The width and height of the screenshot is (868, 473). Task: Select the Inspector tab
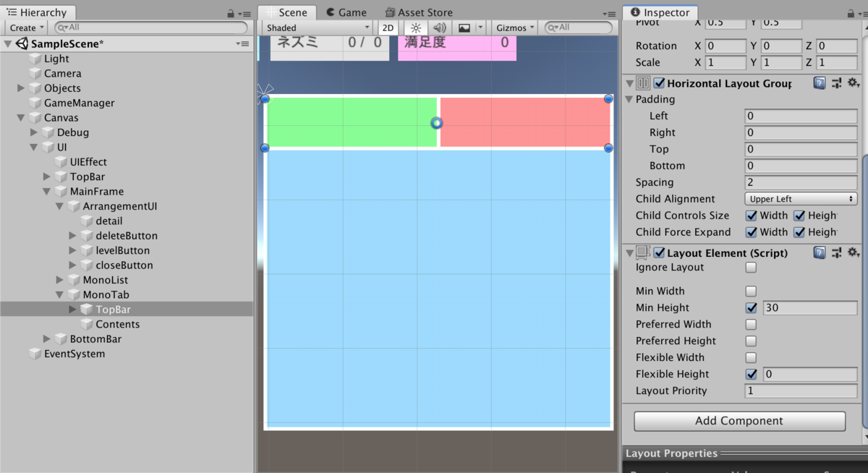[x=661, y=12]
